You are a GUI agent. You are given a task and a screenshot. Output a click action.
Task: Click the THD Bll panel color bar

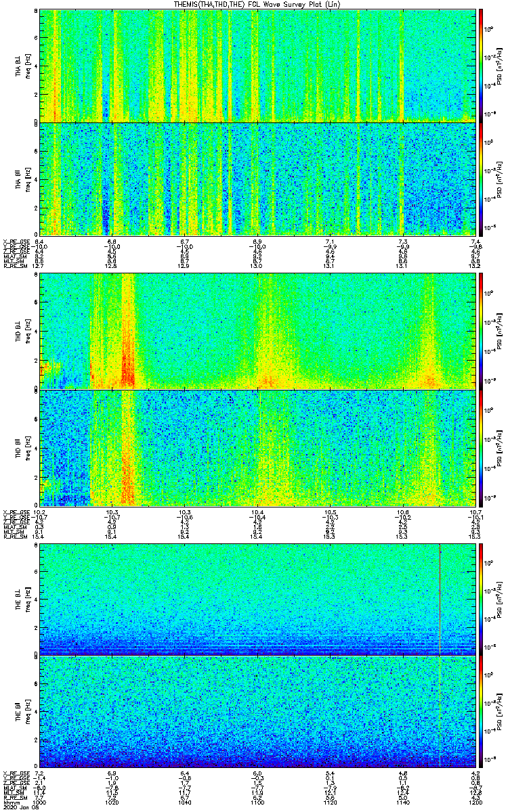coord(482,448)
